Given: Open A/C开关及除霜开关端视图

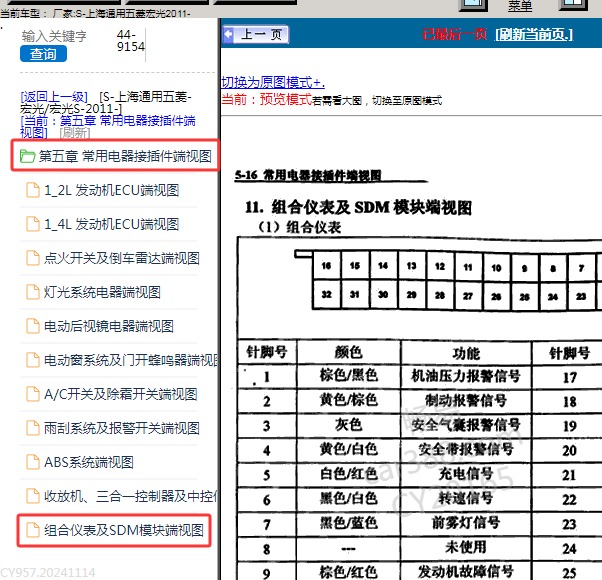Looking at the screenshot, I should [121, 394].
